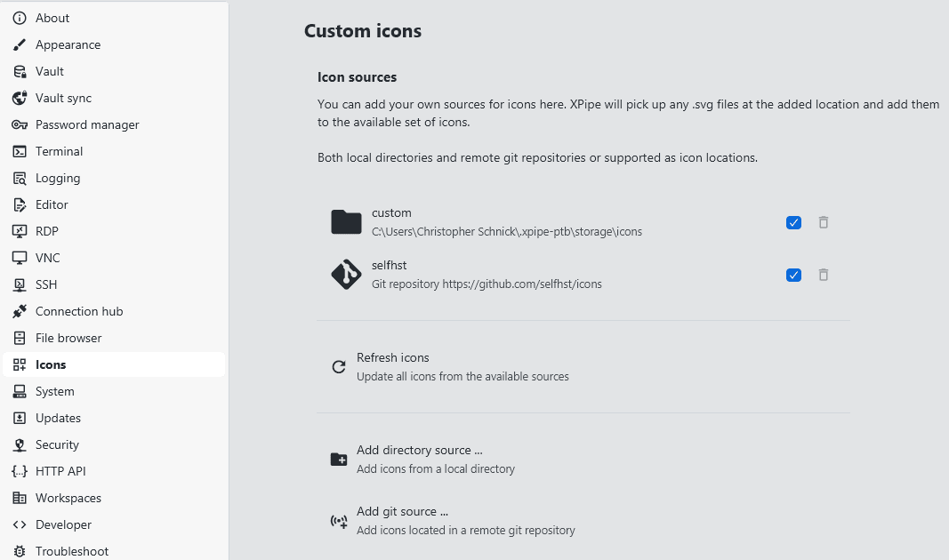Open the File browser settings

(68, 338)
